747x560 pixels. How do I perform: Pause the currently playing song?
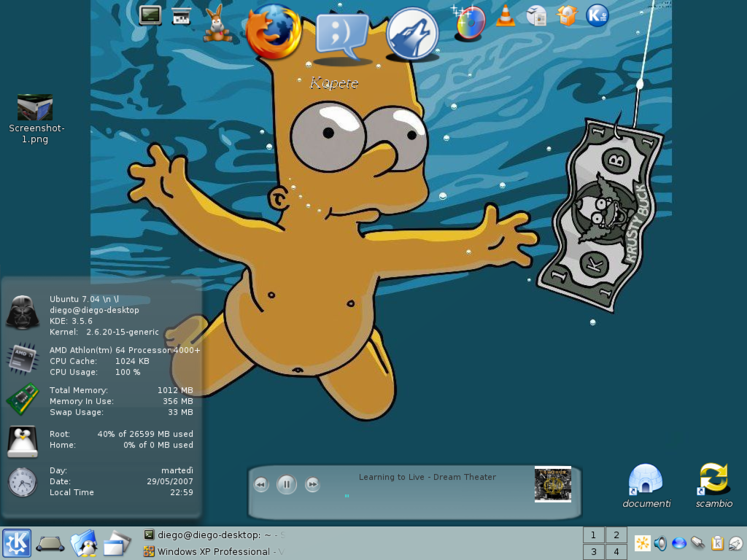[x=287, y=483]
